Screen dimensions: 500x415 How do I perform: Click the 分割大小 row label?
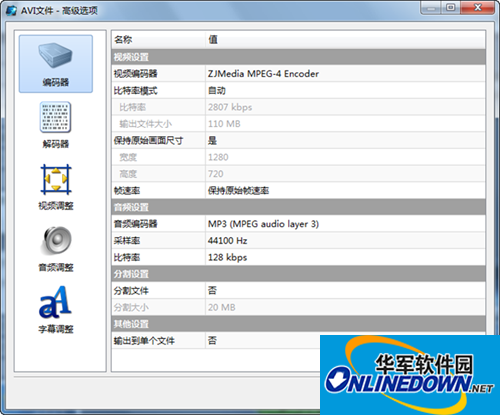pos(131,307)
